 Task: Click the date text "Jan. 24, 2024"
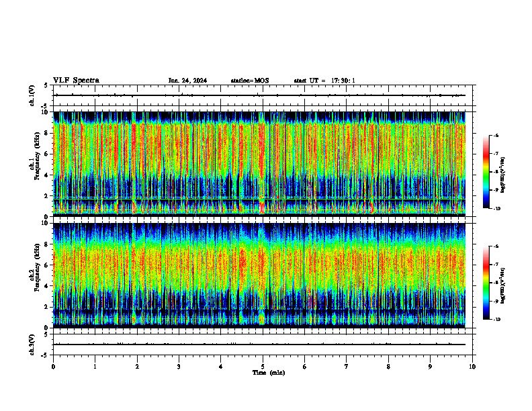(187, 81)
